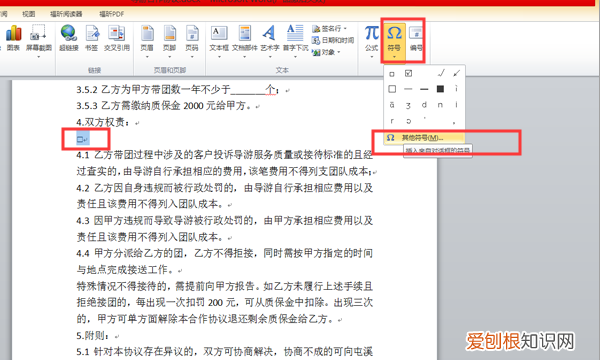Switch to the 视图 tab
This screenshot has height=360, width=600.
[29, 14]
